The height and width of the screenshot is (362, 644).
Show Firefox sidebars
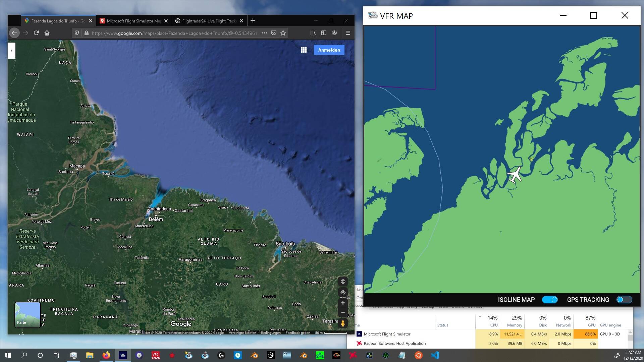tap(324, 33)
